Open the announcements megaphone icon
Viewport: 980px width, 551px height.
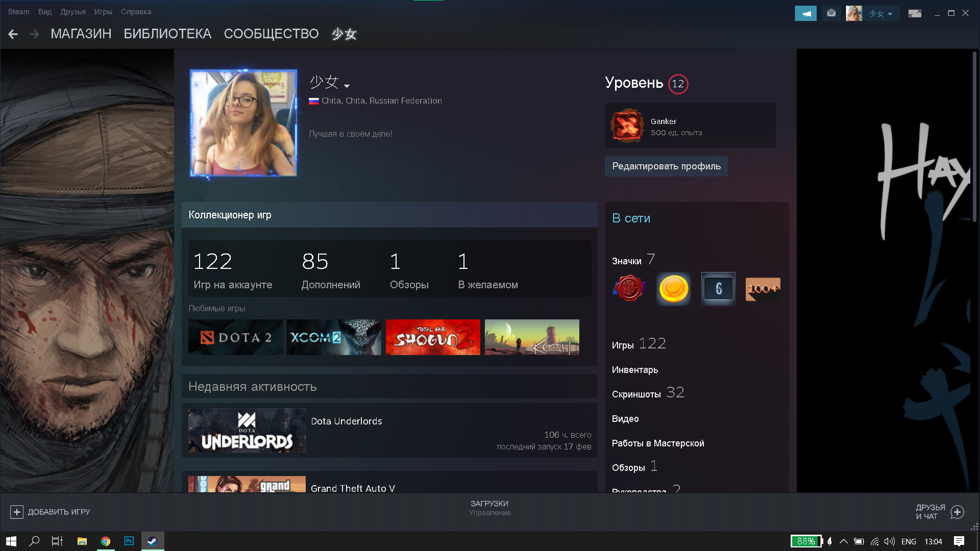805,13
